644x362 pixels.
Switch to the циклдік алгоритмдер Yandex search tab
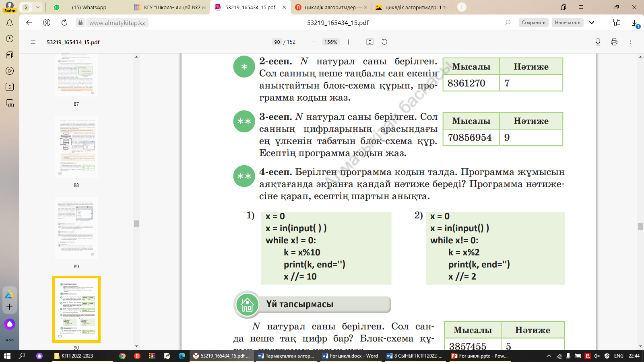pos(331,7)
